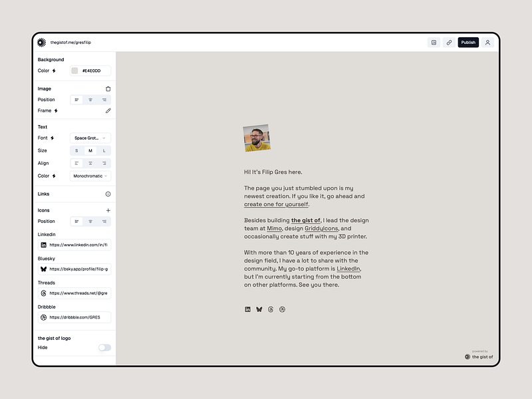Click the Bluesky butterfly icon in field
The width and height of the screenshot is (532, 399).
43,269
